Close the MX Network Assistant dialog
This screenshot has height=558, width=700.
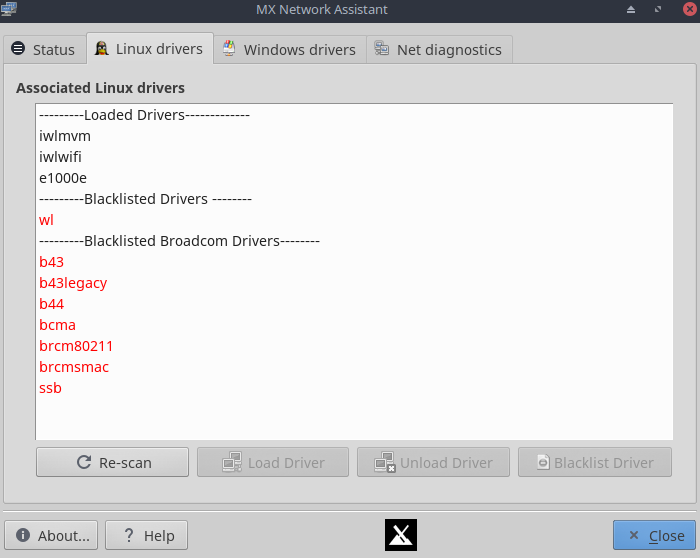(654, 535)
